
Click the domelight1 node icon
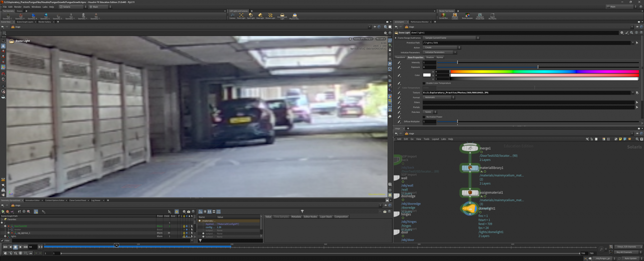pyautogui.click(x=470, y=209)
